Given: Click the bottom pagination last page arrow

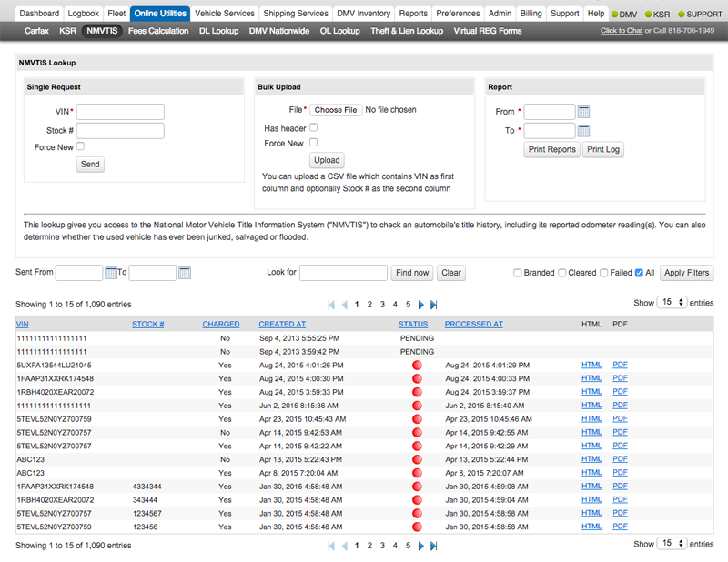Looking at the screenshot, I should tap(434, 546).
